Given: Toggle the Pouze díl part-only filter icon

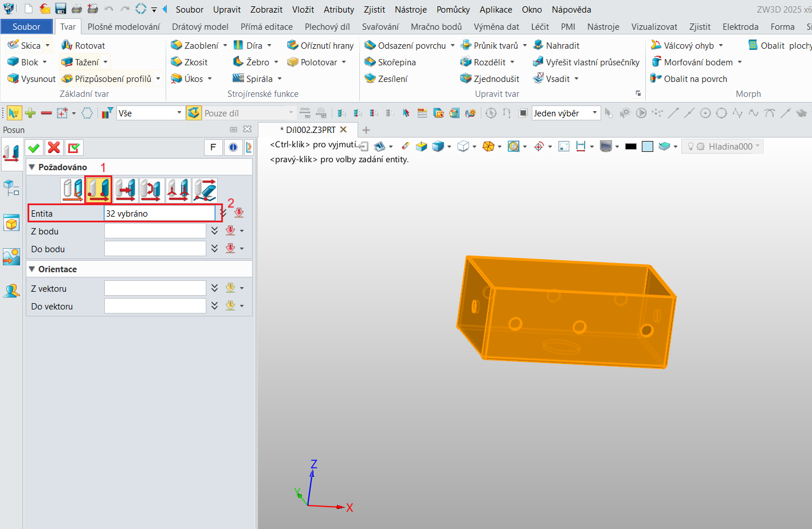Looking at the screenshot, I should (194, 113).
